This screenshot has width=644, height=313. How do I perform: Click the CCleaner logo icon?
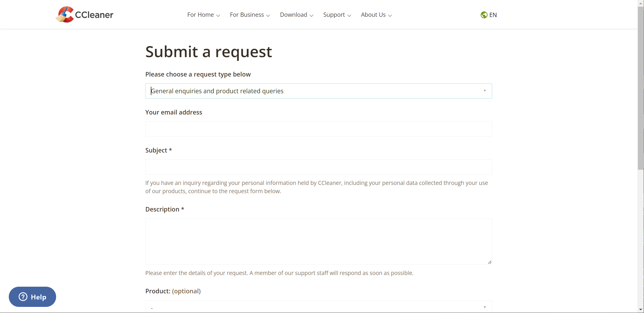[x=65, y=14]
